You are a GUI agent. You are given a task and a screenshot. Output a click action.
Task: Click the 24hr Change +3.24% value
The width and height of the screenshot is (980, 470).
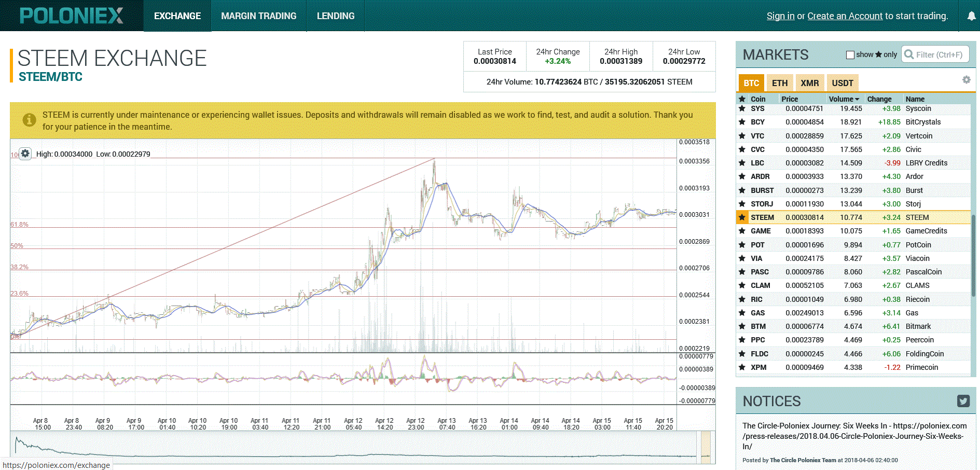point(558,61)
